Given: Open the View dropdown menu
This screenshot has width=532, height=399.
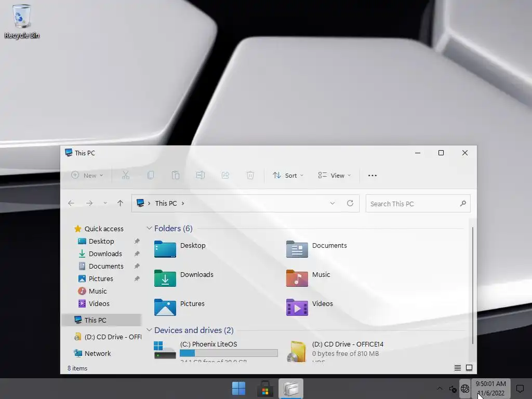Looking at the screenshot, I should click(335, 176).
